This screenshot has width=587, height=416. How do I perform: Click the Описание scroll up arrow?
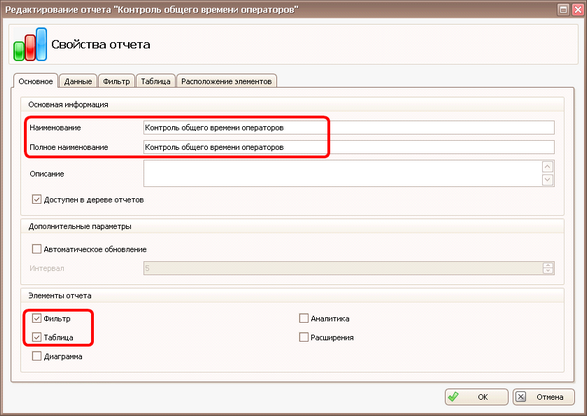548,167
